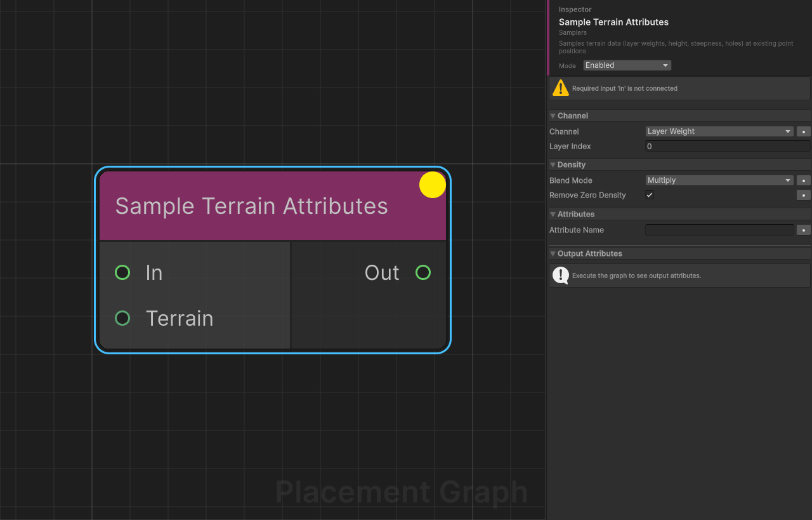Click the 'Attribute Name' label
The image size is (812, 520).
pyautogui.click(x=577, y=230)
